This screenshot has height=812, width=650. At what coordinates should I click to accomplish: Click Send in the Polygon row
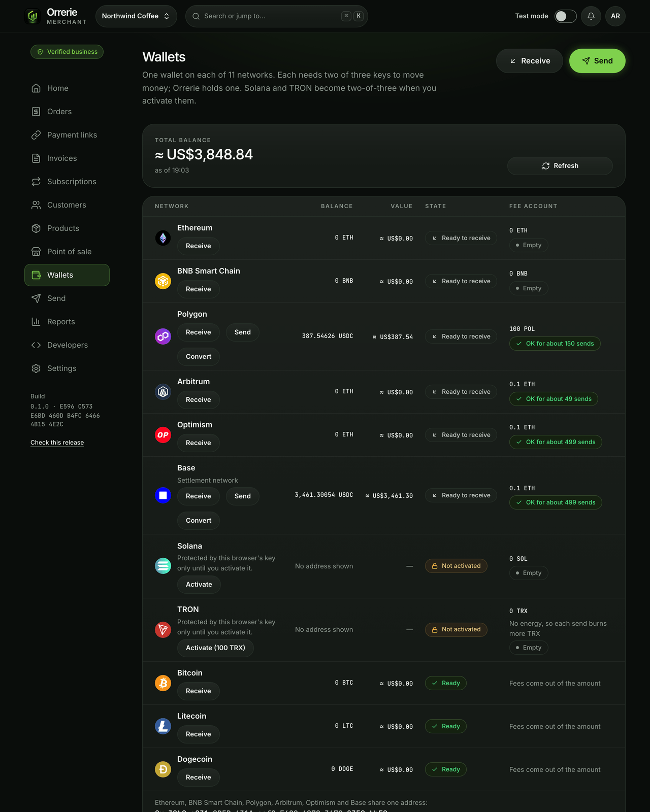pyautogui.click(x=243, y=332)
